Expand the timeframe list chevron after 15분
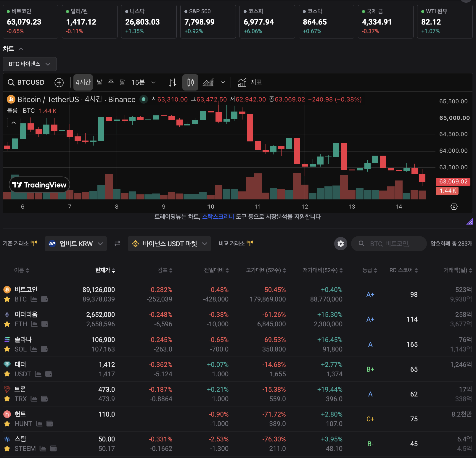Image resolution: width=476 pixels, height=458 pixels. pyautogui.click(x=153, y=83)
